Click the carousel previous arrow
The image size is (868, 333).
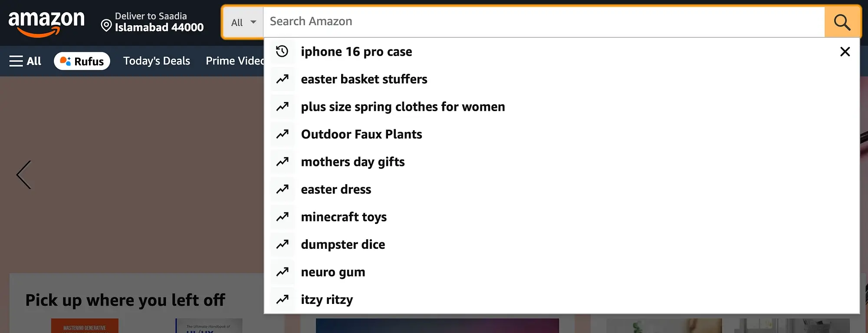pos(24,175)
